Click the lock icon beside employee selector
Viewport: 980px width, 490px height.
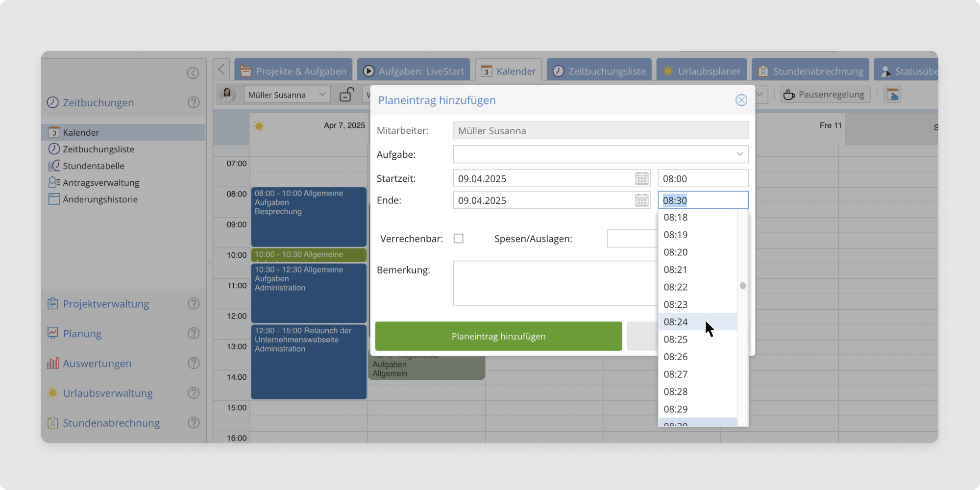tap(347, 94)
